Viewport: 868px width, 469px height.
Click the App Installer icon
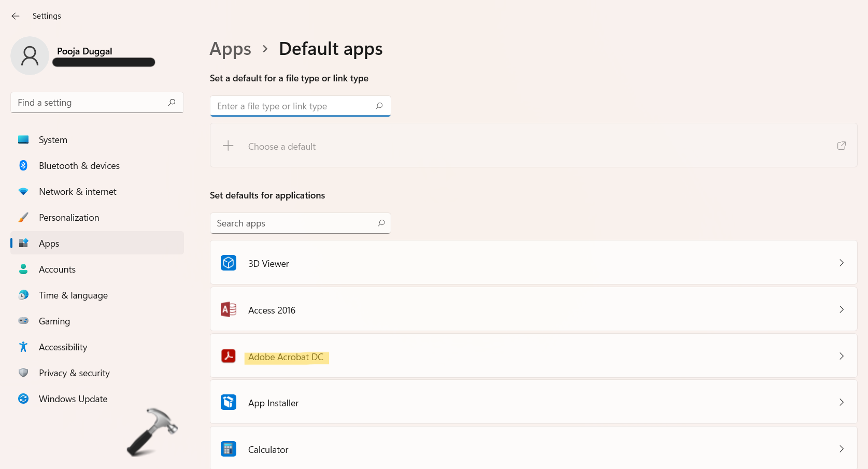(x=229, y=403)
